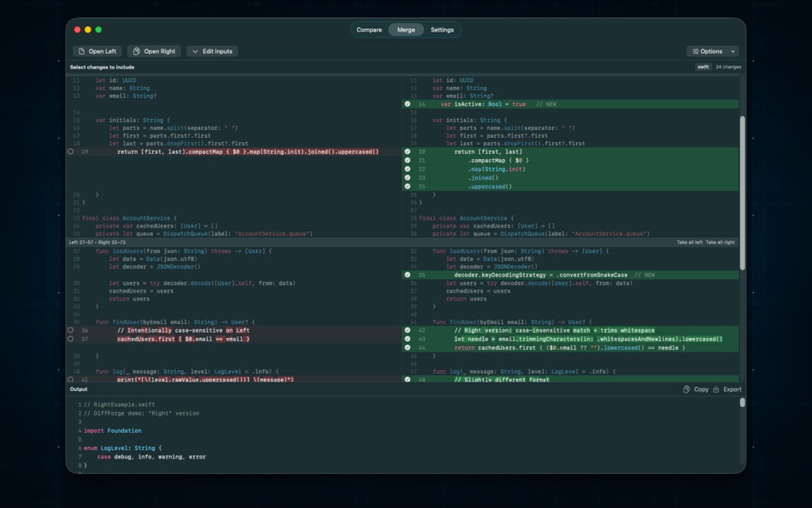Click '// RightExample.swift' in the output
Screen dimensions: 812x508
pyautogui.click(x=119, y=405)
